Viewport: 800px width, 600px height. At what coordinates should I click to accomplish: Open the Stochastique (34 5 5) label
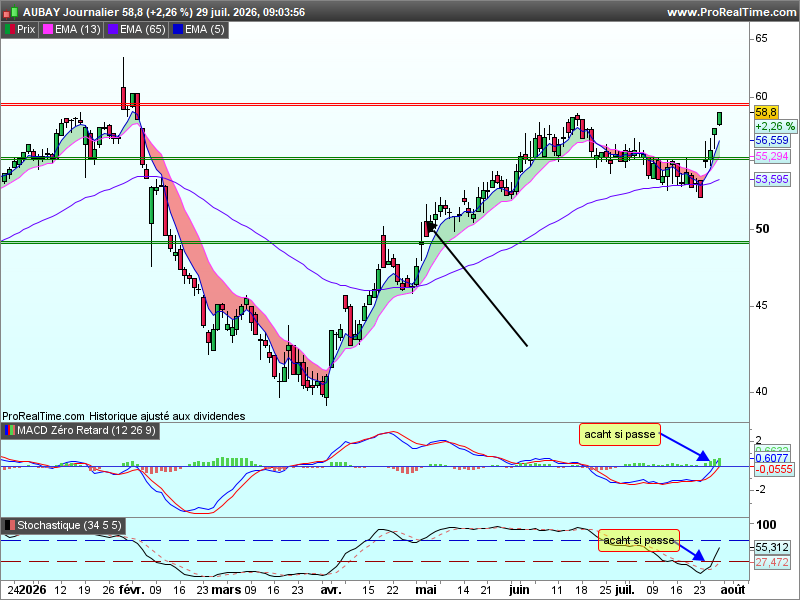[69, 525]
